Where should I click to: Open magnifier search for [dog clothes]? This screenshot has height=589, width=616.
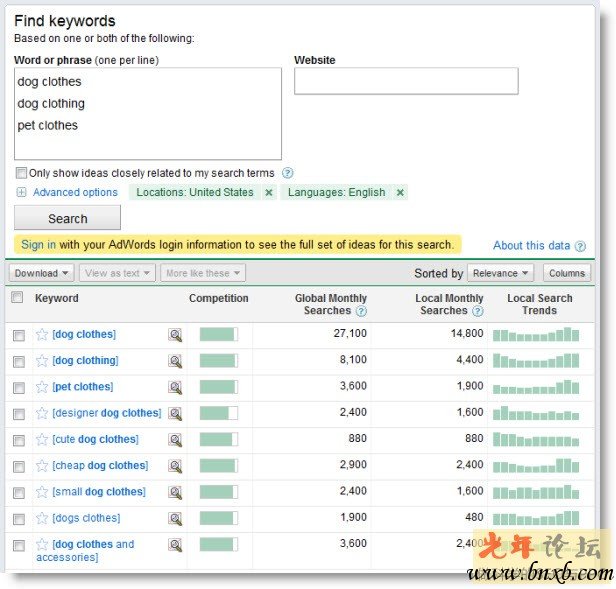click(x=175, y=335)
